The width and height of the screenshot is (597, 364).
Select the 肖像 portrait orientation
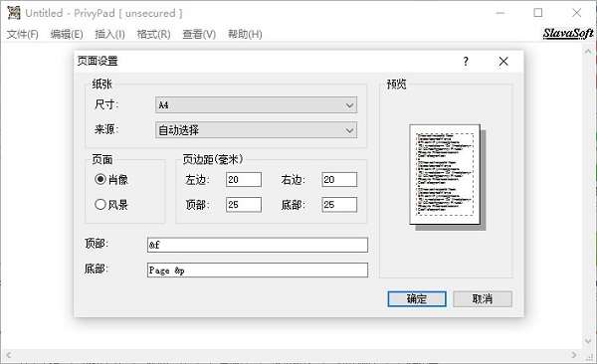tap(111, 179)
